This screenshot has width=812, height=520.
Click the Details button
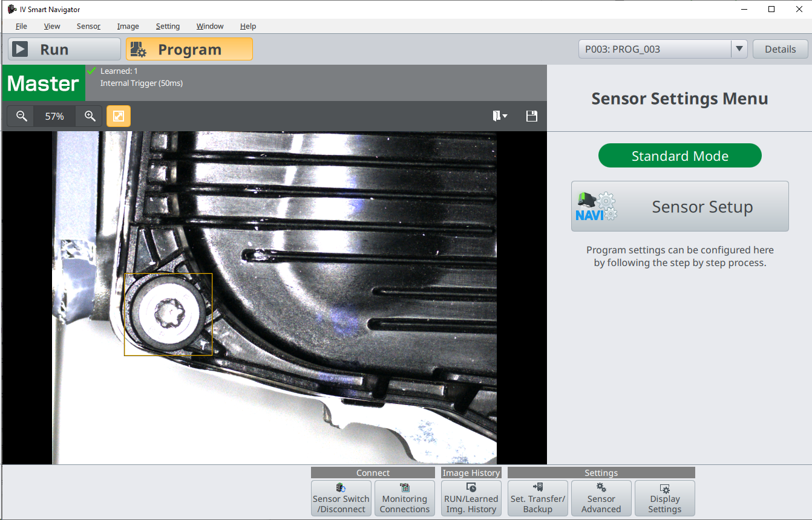pyautogui.click(x=780, y=50)
